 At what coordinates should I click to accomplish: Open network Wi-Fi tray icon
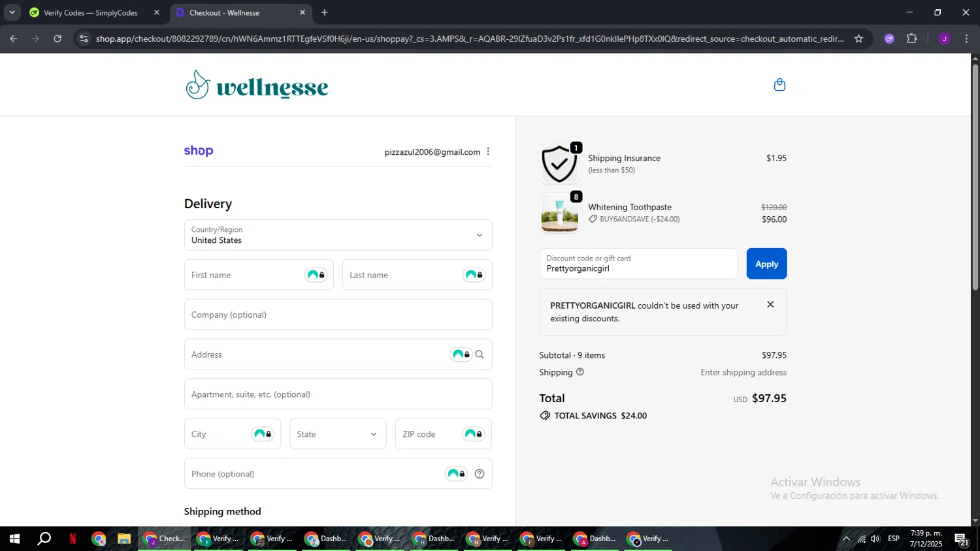pyautogui.click(x=861, y=539)
